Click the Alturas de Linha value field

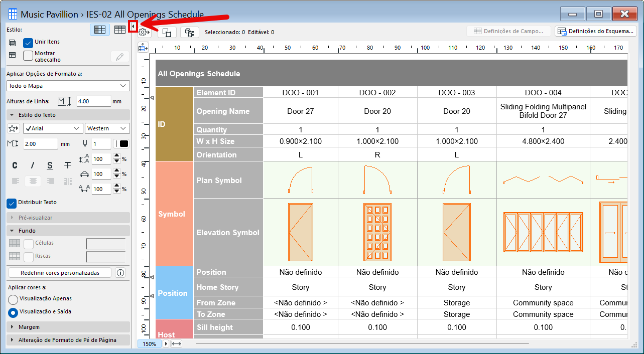pyautogui.click(x=94, y=101)
